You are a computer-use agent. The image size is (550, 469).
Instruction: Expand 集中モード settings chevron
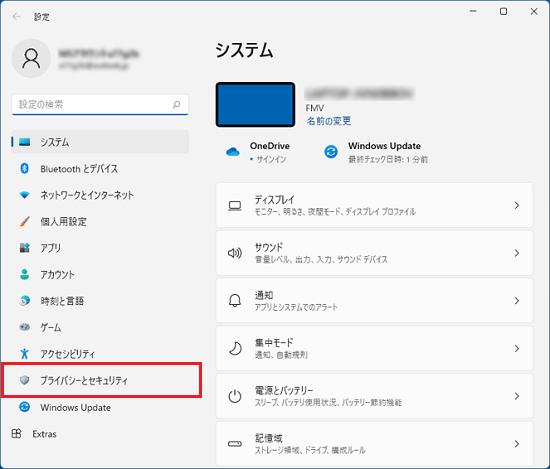(517, 348)
